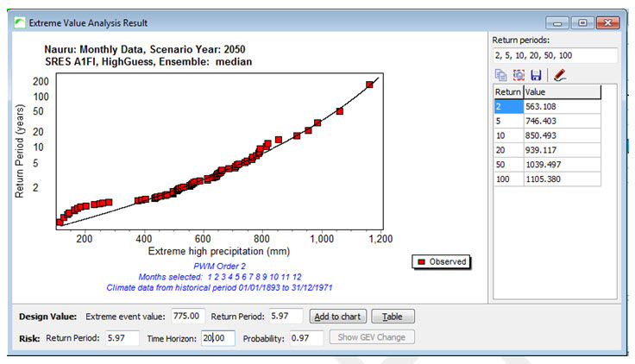Click the red square in the Observed legend
The width and height of the screenshot is (635, 364).
pos(421,262)
